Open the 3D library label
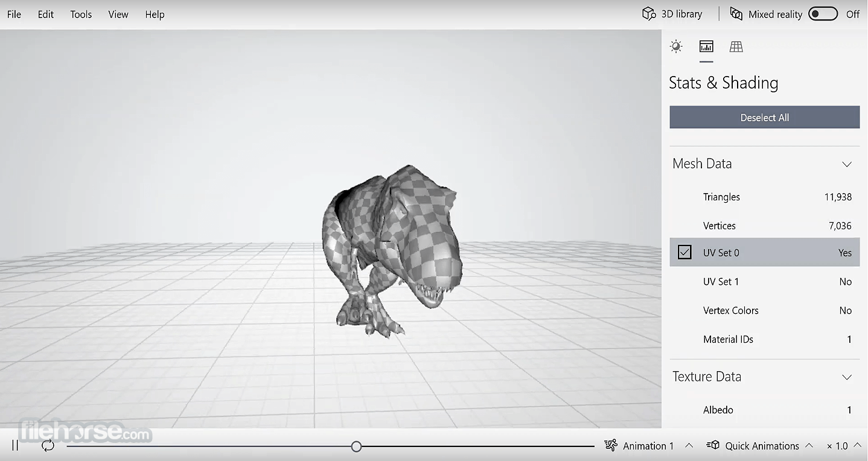Viewport: 868px width, 461px height. pos(681,14)
